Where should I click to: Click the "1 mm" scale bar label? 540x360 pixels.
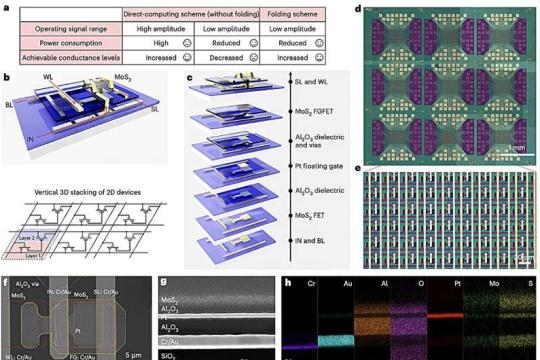pyautogui.click(x=517, y=148)
